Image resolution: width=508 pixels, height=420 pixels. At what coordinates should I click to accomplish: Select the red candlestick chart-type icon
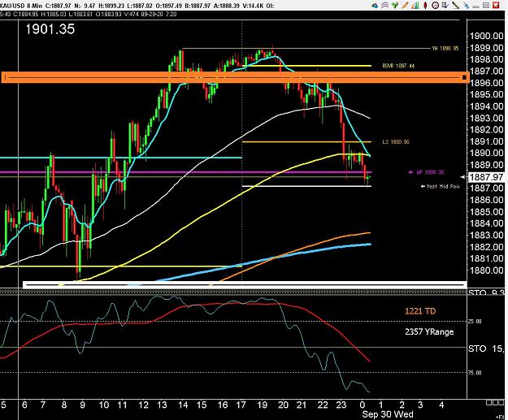click(425, 5)
